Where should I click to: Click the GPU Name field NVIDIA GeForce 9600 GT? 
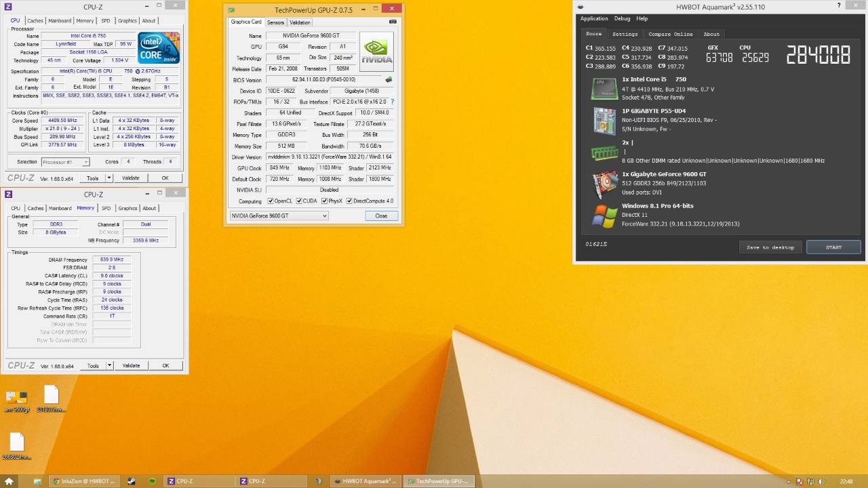[311, 36]
